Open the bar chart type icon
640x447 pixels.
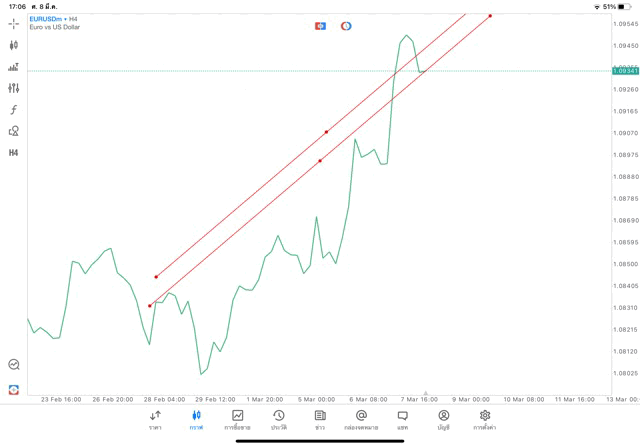(x=13, y=67)
